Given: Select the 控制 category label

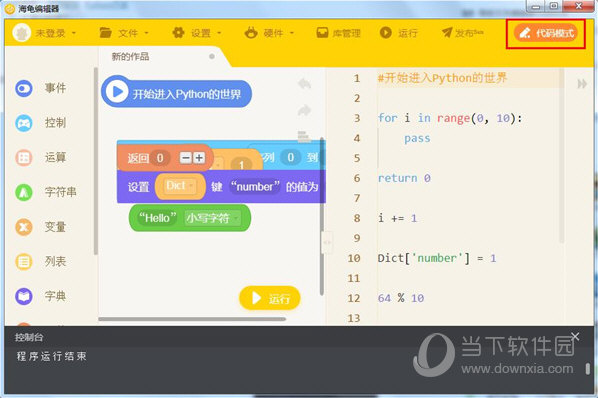Looking at the screenshot, I should point(55,123).
